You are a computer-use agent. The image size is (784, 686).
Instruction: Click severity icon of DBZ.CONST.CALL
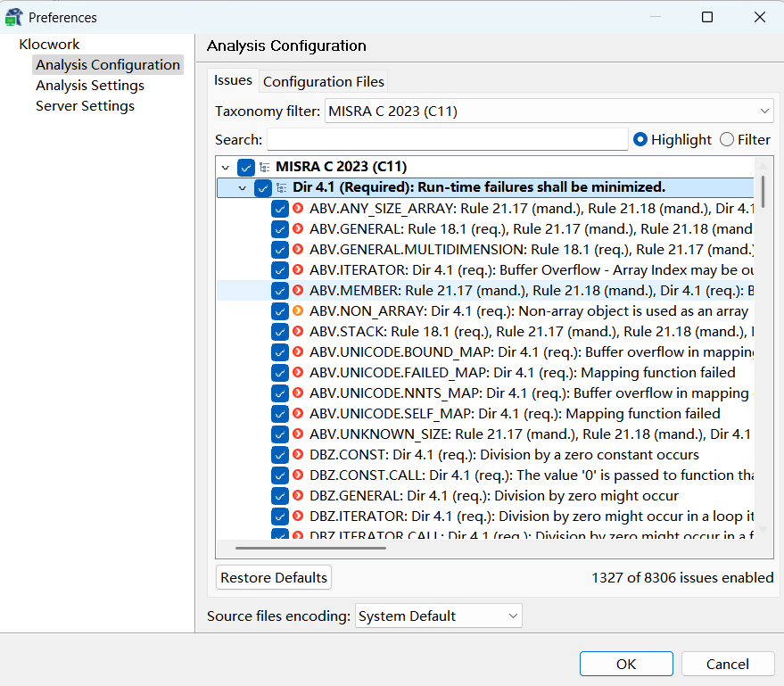pos(298,475)
